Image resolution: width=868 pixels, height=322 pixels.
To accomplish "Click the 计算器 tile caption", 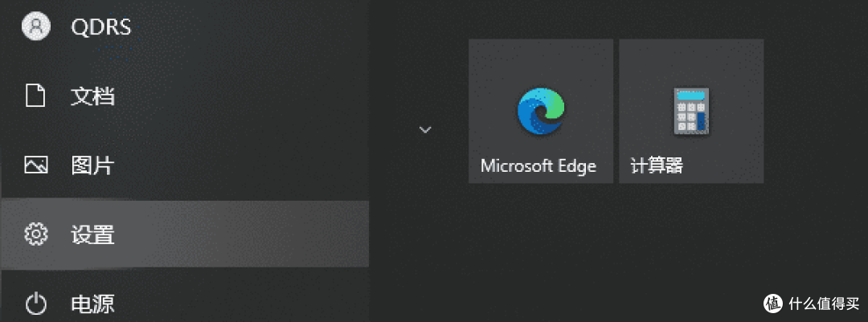I will point(657,165).
